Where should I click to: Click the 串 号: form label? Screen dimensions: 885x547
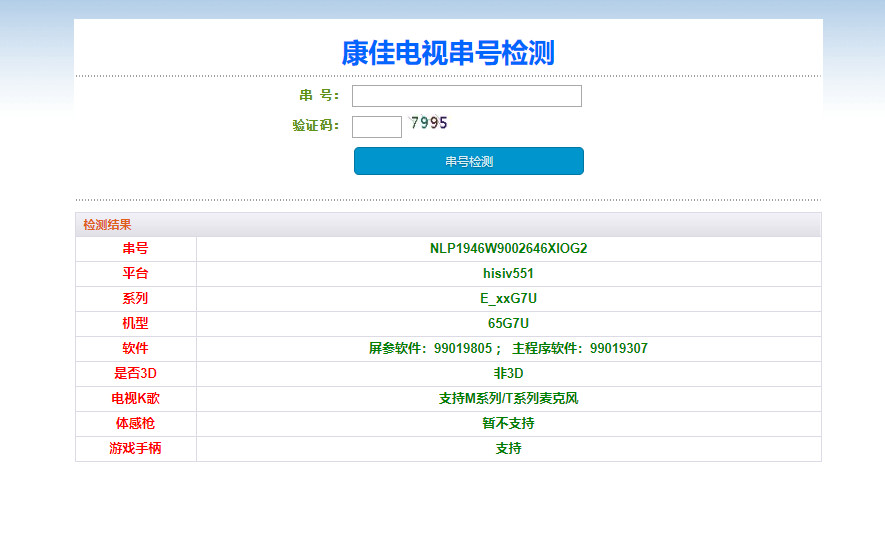[319, 95]
